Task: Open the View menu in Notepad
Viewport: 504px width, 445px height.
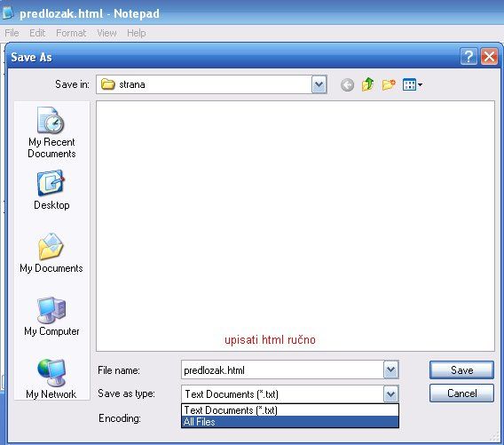Action: tap(106, 33)
